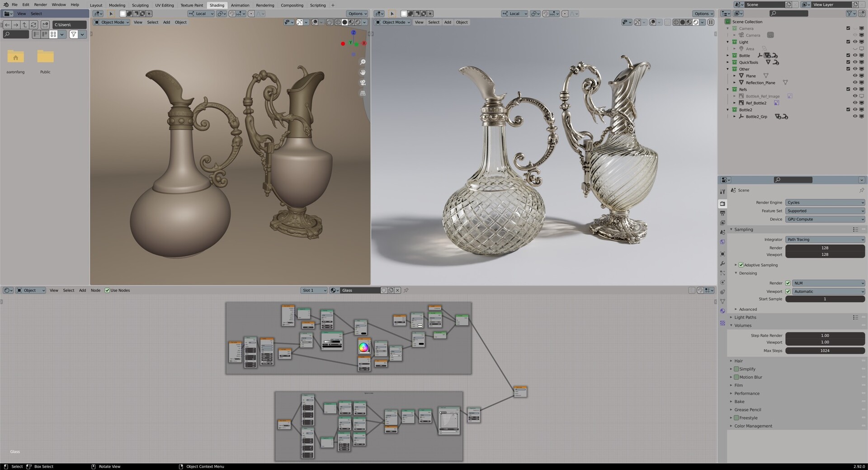Open the View Layer properties tab icon

coord(722,223)
